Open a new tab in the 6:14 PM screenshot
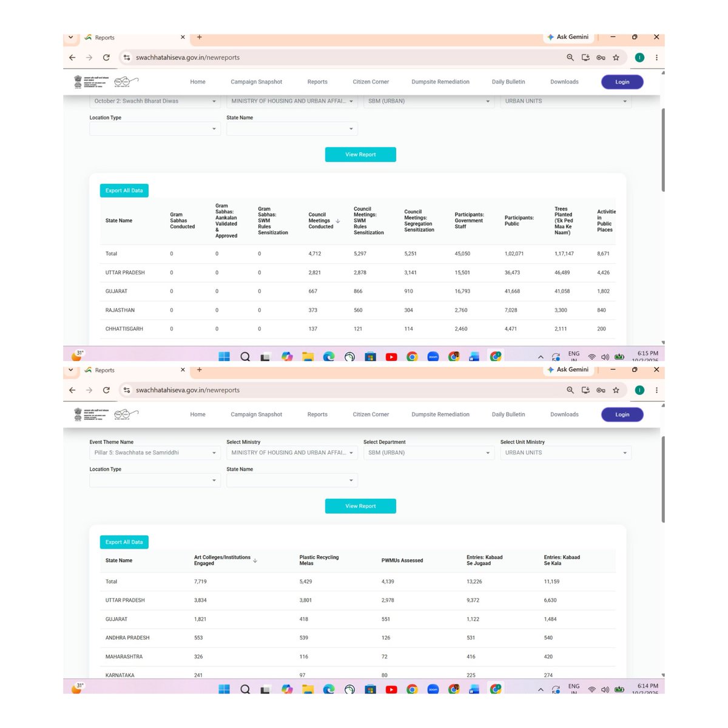Viewport: 728px width, 728px height. click(x=199, y=369)
